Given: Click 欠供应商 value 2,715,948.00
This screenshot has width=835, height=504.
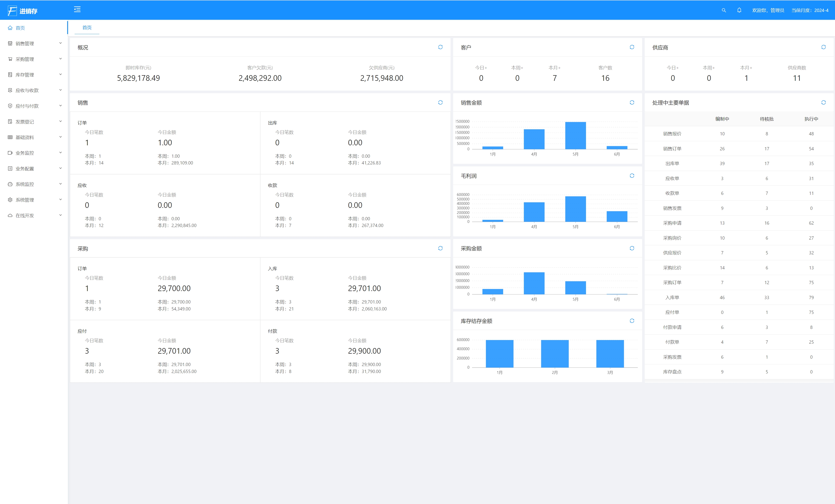Looking at the screenshot, I should [382, 78].
